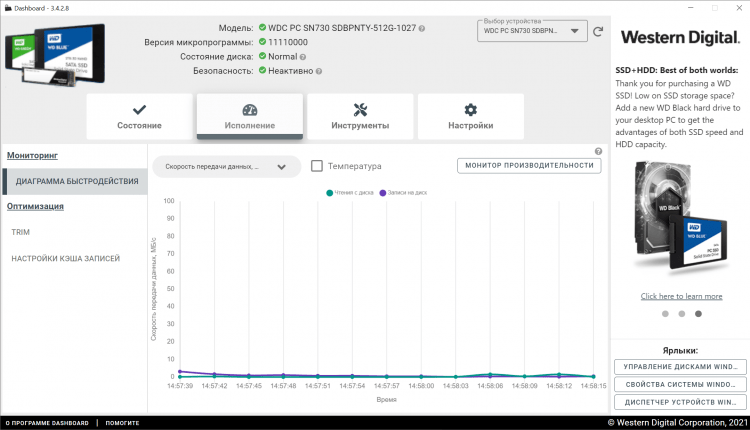
Task: Expand the Скорость передачи данных dropdown
Action: 226,166
